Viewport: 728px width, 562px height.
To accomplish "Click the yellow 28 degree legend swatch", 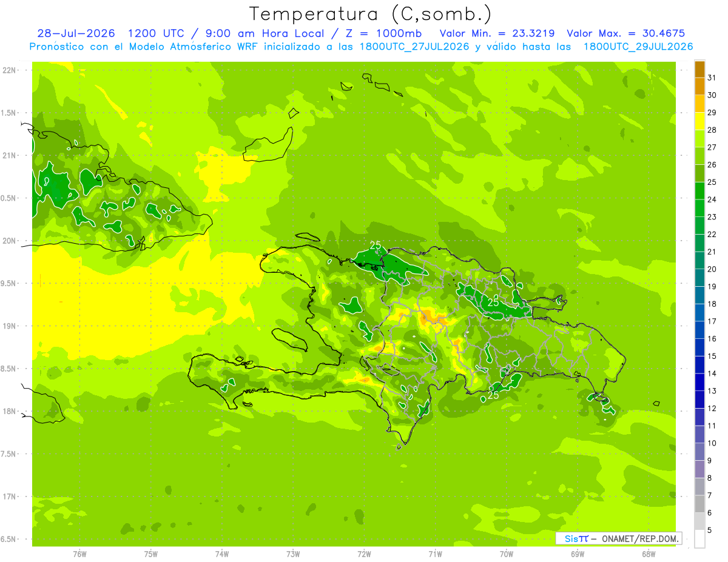I will pyautogui.click(x=699, y=121).
